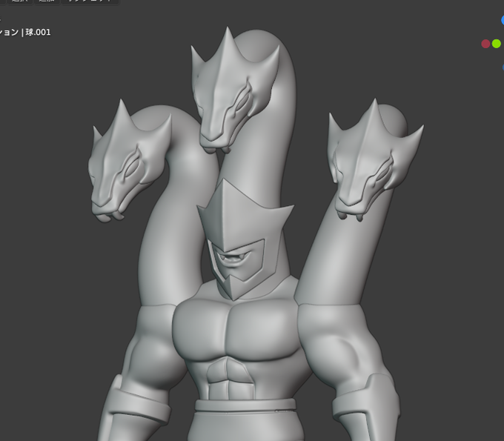The height and width of the screenshot is (441, 504).
Task: Click the red X-axis dot on the navigation gizmo
Action: point(485,44)
